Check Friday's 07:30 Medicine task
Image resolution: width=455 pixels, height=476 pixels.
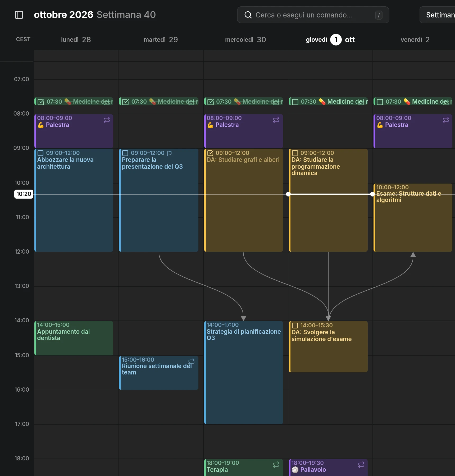pyautogui.click(x=380, y=102)
